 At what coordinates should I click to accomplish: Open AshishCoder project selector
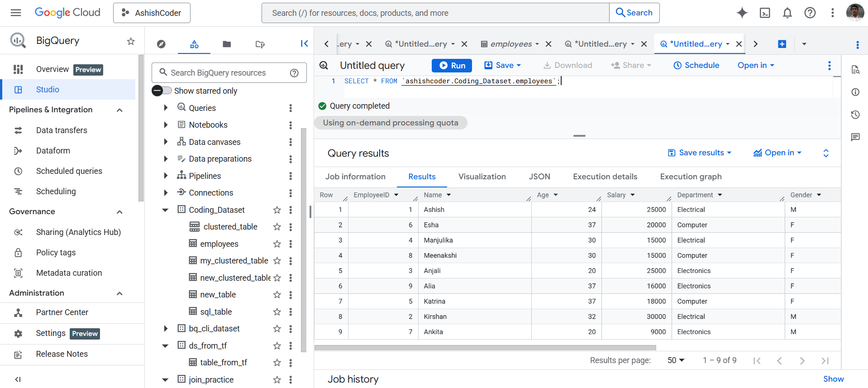(152, 13)
